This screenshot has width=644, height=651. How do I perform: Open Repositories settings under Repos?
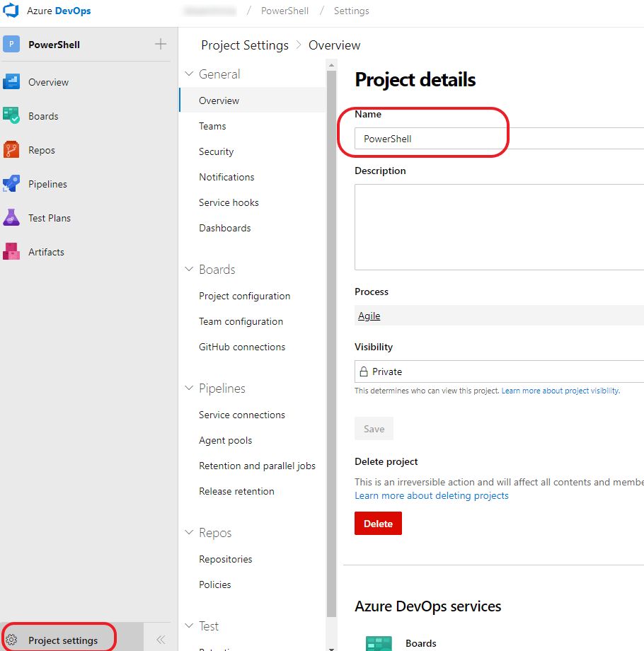pos(225,559)
